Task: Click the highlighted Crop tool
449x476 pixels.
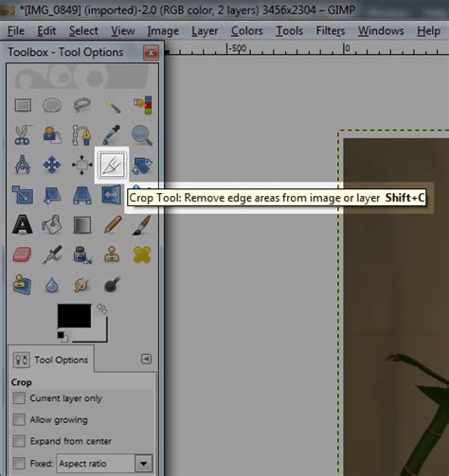Action: pyautogui.click(x=112, y=165)
